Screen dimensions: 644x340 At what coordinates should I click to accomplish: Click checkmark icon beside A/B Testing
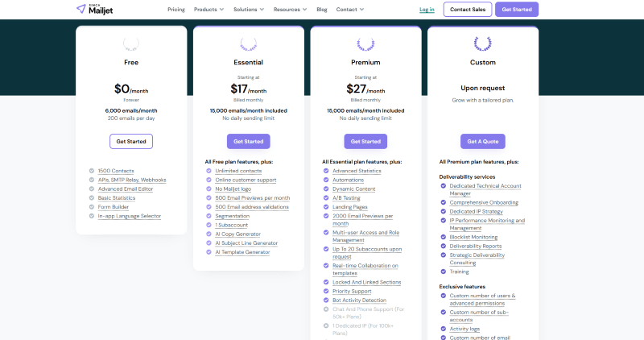(326, 197)
